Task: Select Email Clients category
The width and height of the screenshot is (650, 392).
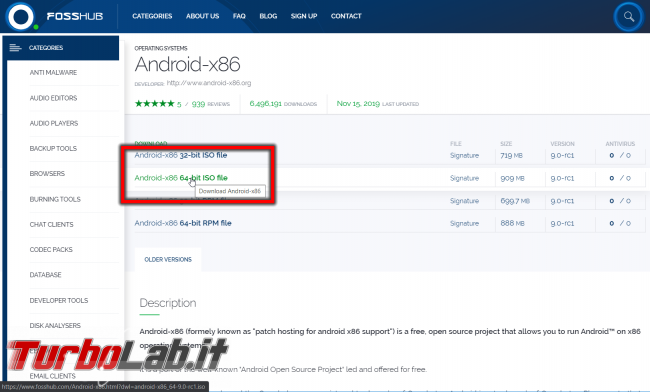Action: coord(52,376)
